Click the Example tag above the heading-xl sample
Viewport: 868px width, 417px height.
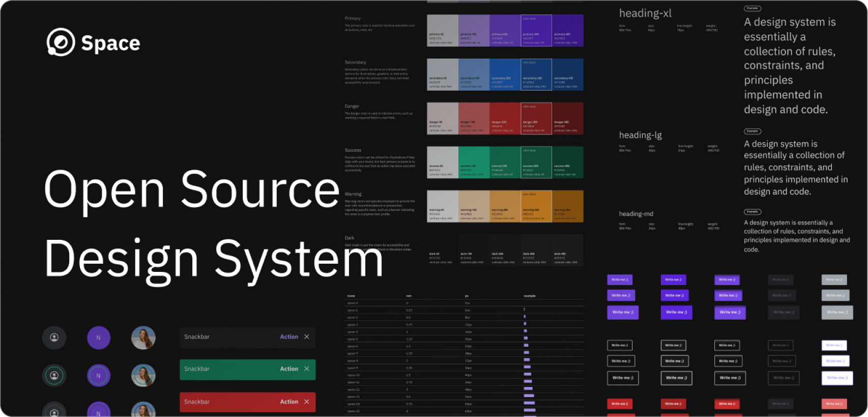[x=753, y=8]
